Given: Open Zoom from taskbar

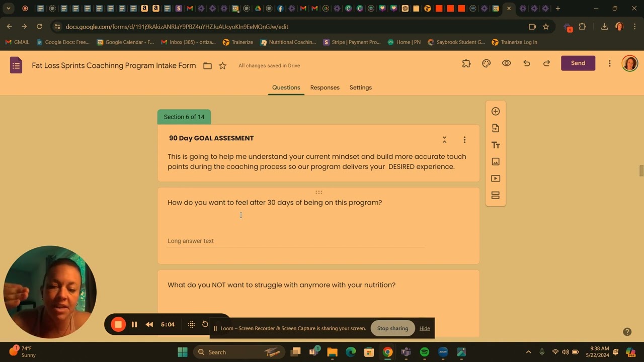Looking at the screenshot, I should [443, 352].
